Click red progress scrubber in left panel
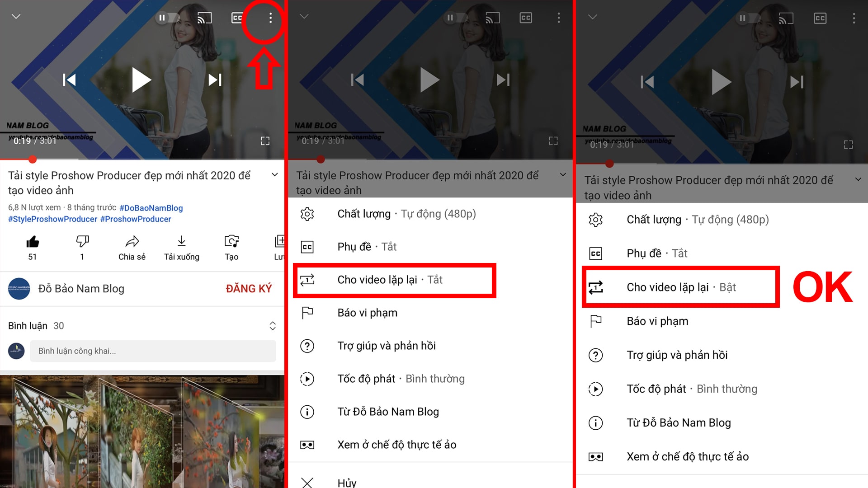Viewport: 868px width, 488px height. point(32,159)
